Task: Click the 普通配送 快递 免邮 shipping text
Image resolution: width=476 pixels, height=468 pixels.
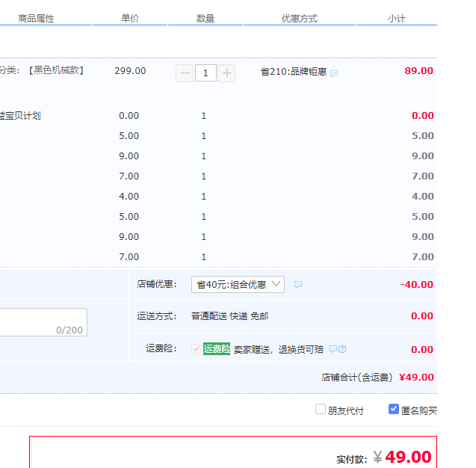Action: click(230, 316)
